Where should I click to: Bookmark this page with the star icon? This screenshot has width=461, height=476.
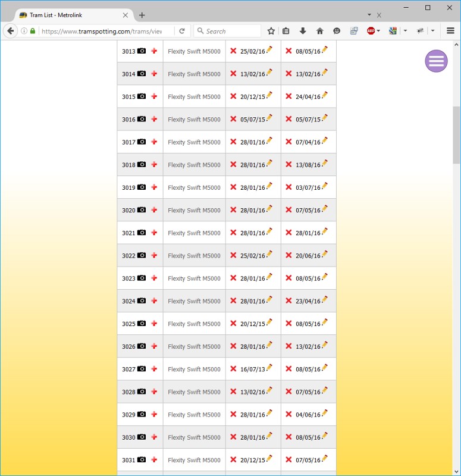click(x=271, y=31)
